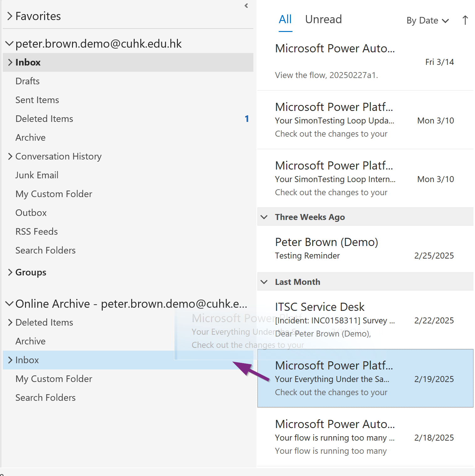The height and width of the screenshot is (476, 475).
Task: Open Search Folders in the main mailbox
Action: pyautogui.click(x=128, y=250)
